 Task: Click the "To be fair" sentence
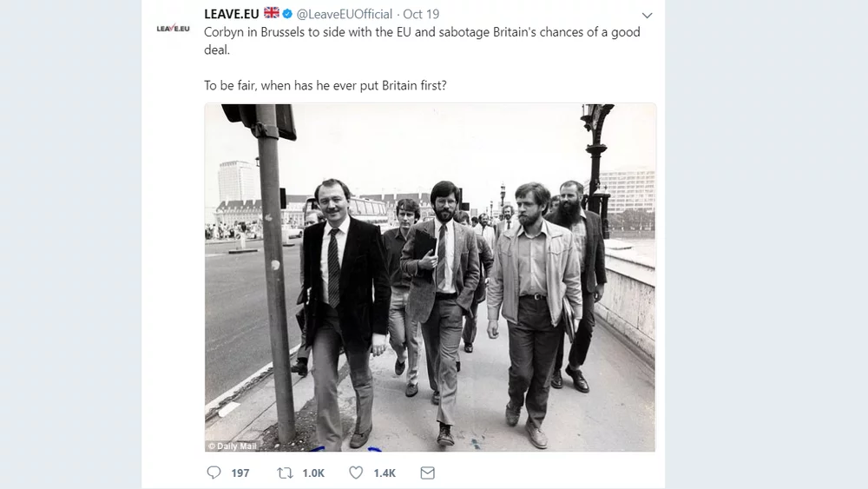(x=325, y=86)
